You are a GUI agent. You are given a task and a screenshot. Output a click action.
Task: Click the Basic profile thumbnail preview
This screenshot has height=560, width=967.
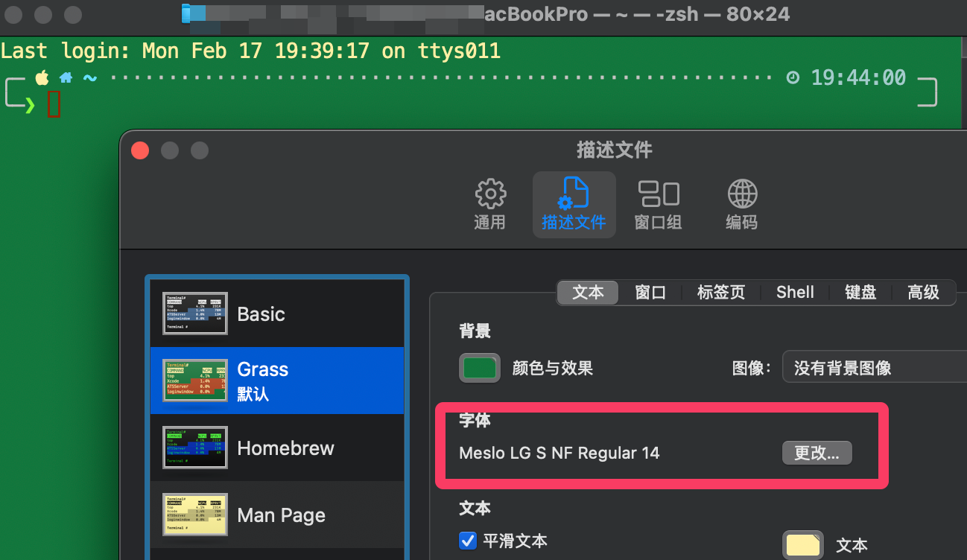click(x=195, y=314)
